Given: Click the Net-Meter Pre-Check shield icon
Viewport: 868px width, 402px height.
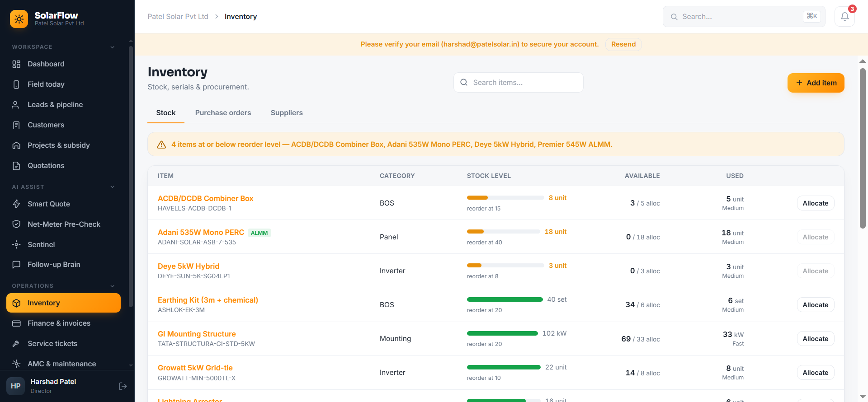Looking at the screenshot, I should tap(16, 224).
